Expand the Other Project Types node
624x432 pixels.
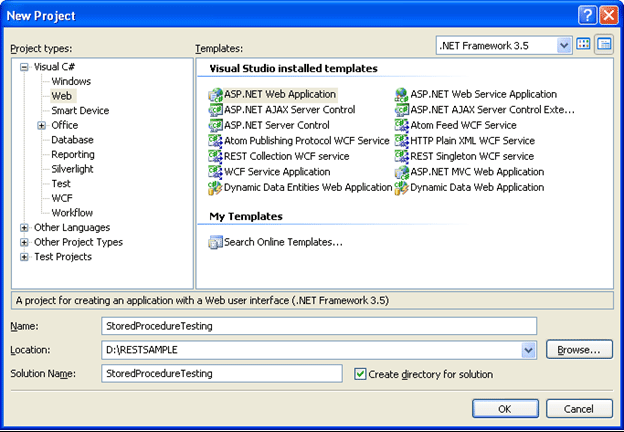tap(24, 243)
